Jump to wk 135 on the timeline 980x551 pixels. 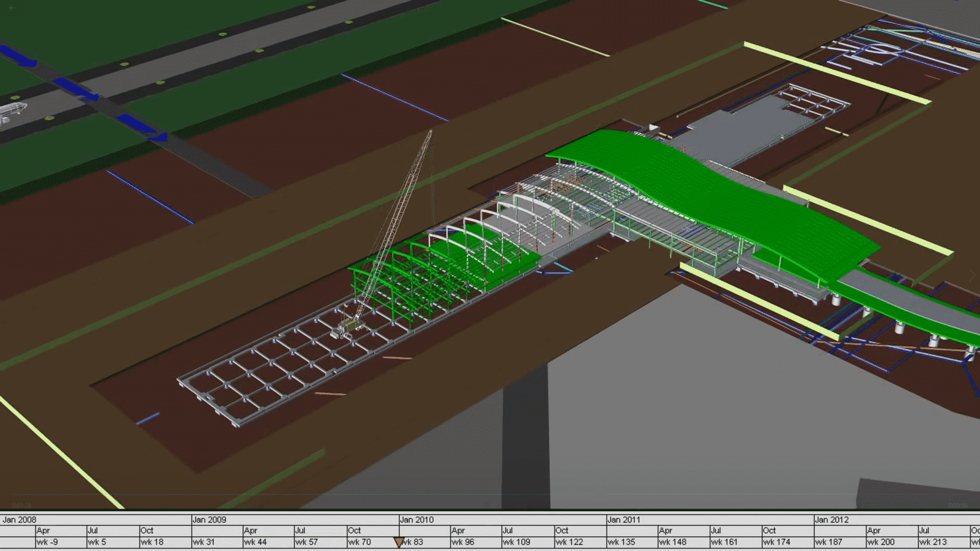click(x=622, y=542)
